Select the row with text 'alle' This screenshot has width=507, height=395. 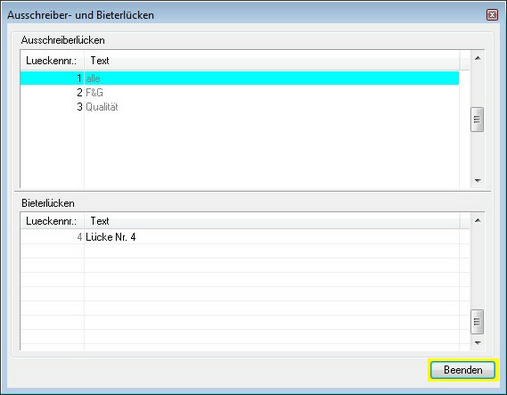240,78
